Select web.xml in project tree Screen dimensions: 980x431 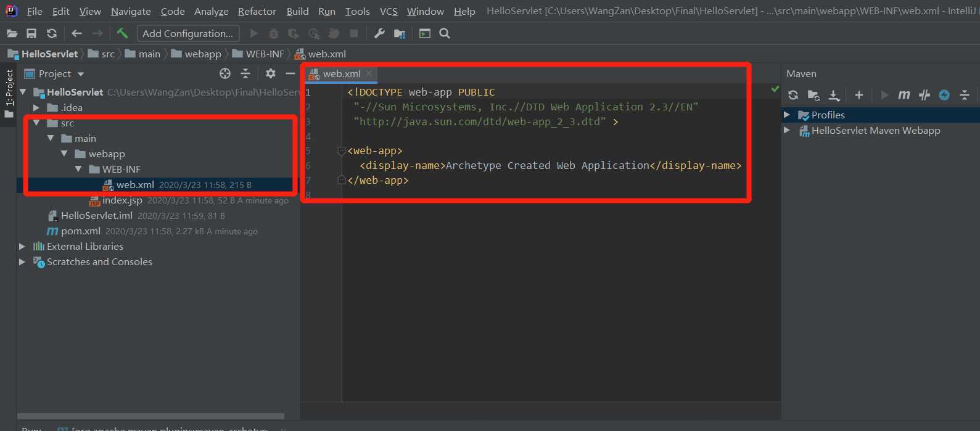tap(135, 184)
